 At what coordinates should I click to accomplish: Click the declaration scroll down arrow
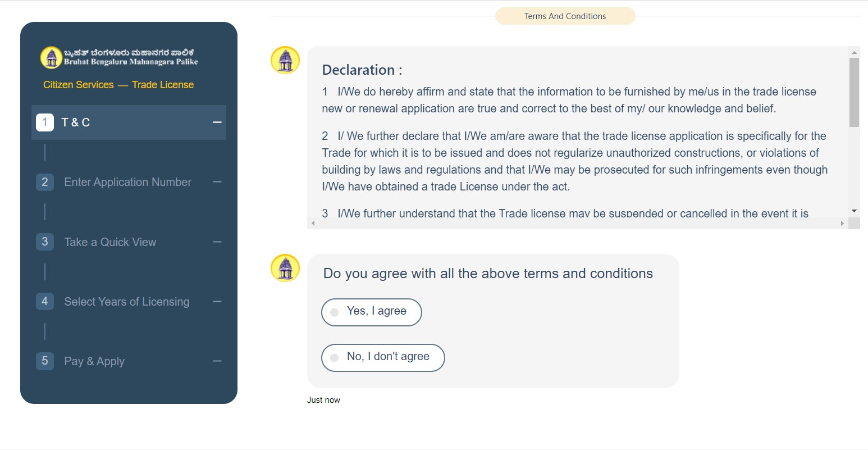click(x=854, y=211)
